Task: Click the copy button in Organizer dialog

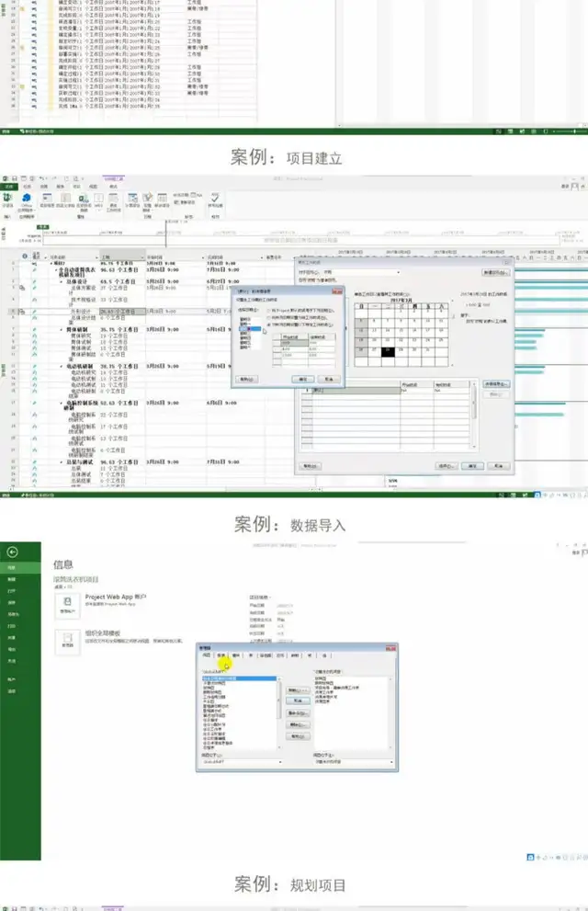Action: pyautogui.click(x=298, y=690)
